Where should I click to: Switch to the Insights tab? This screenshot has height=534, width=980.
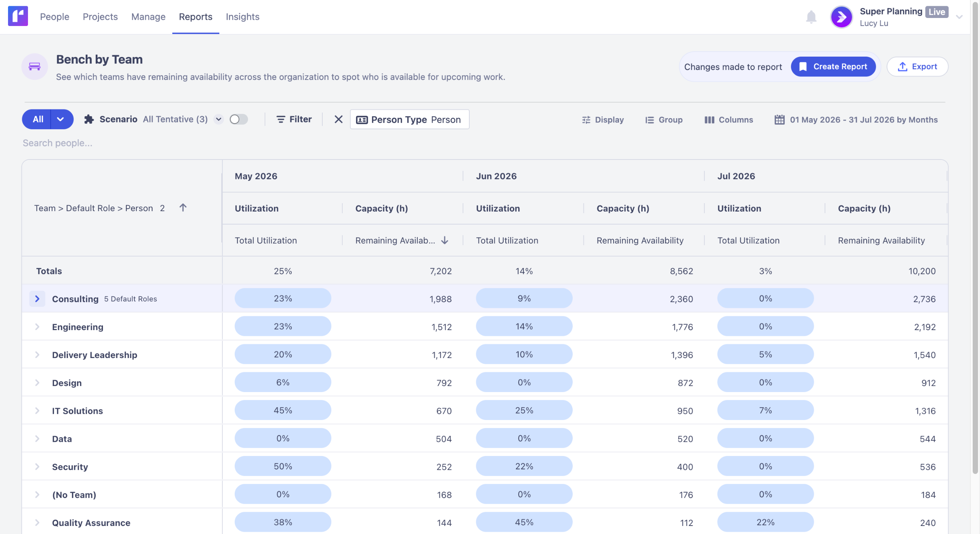242,17
